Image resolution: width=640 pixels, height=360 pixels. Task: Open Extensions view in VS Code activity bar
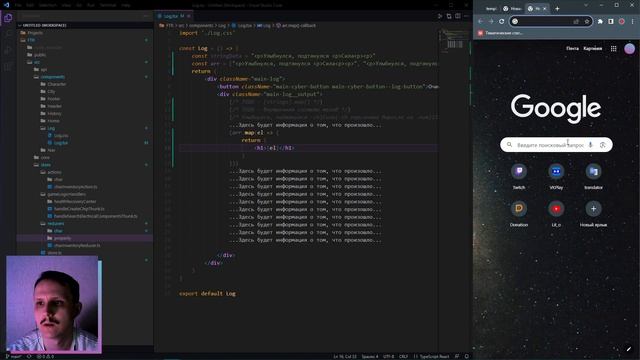(8, 66)
